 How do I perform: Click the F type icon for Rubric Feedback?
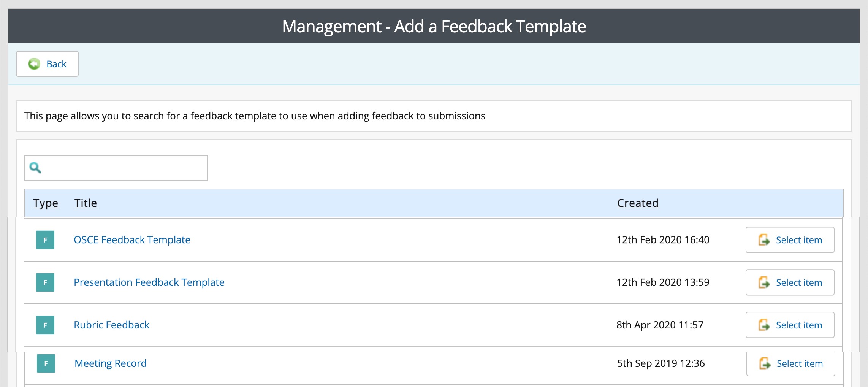[x=45, y=325]
